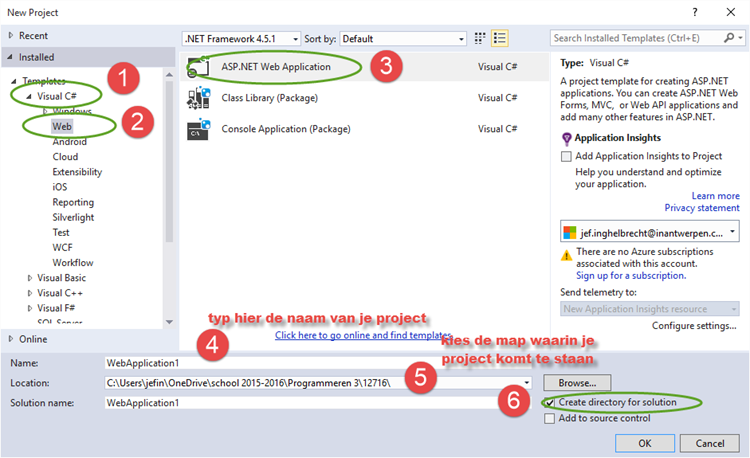
Task: Click the search magnifier icon
Action: tap(728, 38)
